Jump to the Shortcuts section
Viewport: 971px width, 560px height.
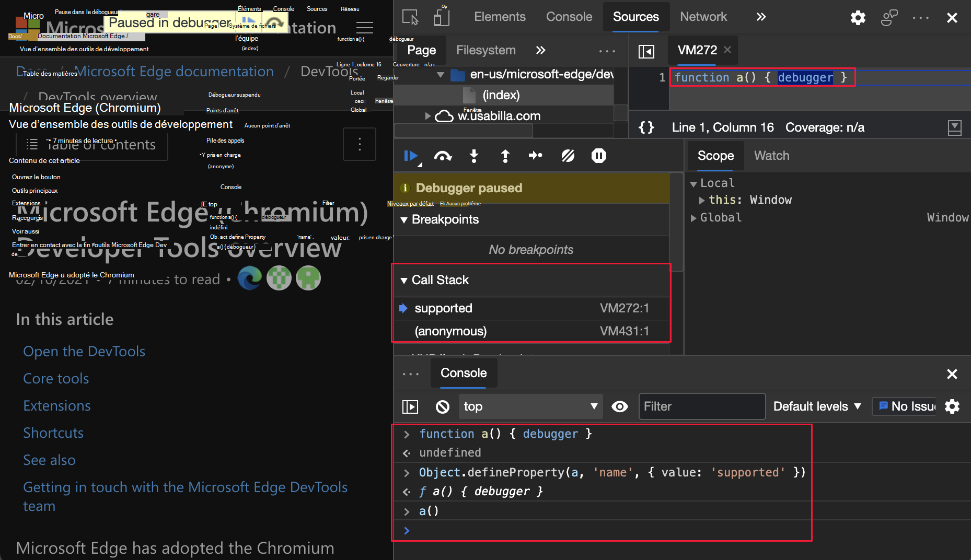(53, 433)
